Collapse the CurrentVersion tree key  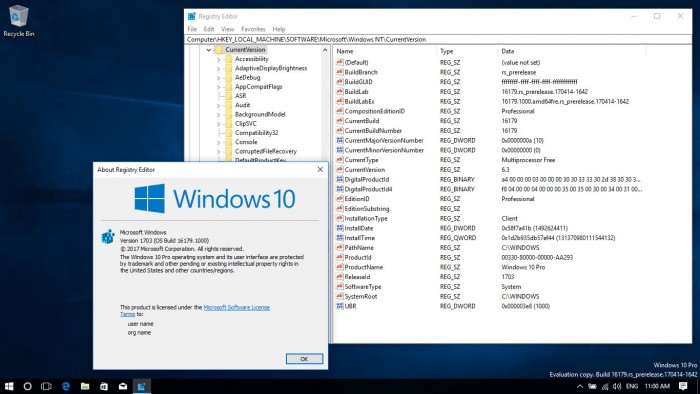tap(208, 50)
